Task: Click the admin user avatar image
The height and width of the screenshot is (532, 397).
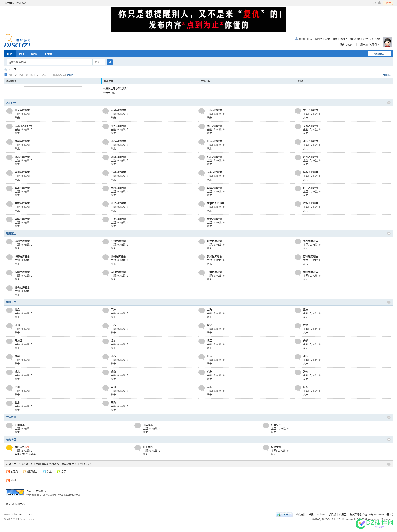Action: pyautogui.click(x=387, y=42)
